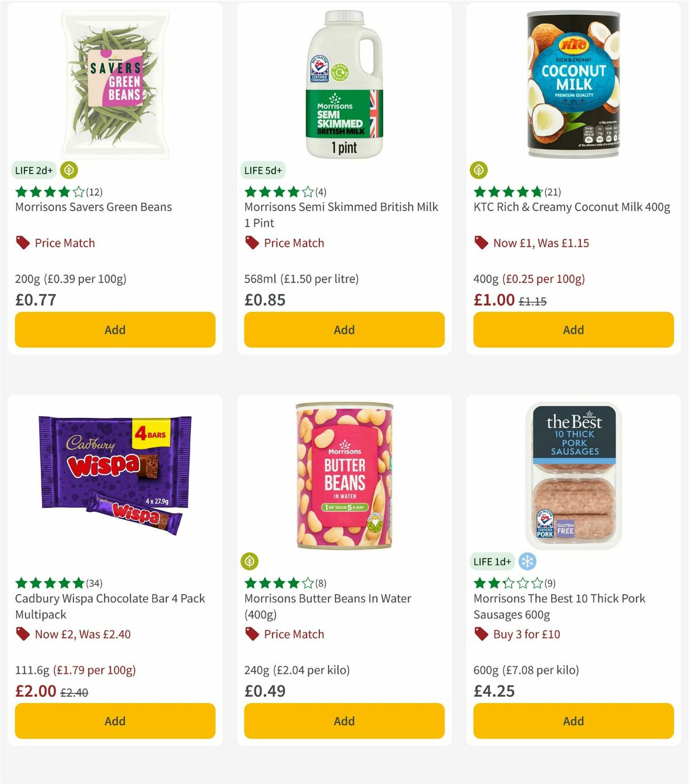Click the offer tag icon beside 'Buy 3 for £10'

tap(481, 634)
